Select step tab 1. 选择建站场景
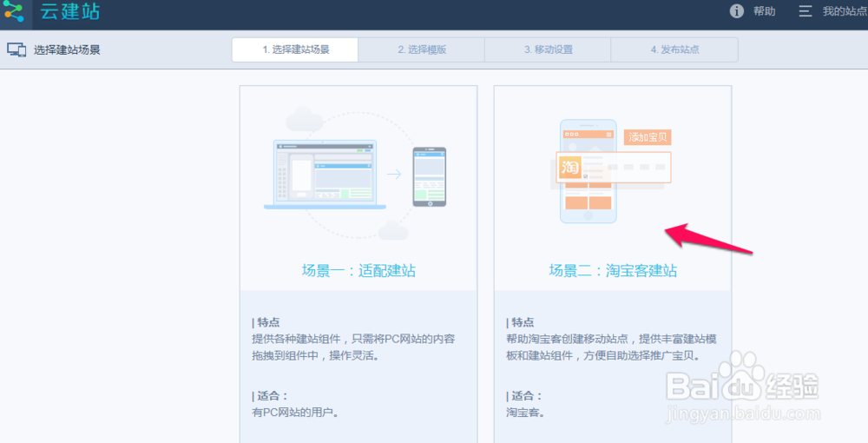Image resolution: width=868 pixels, height=443 pixels. [295, 50]
